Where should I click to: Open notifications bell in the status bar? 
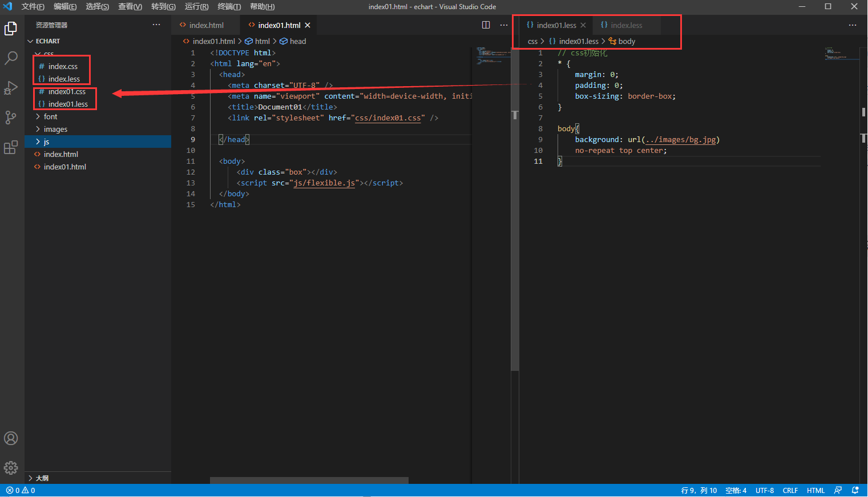coord(855,490)
